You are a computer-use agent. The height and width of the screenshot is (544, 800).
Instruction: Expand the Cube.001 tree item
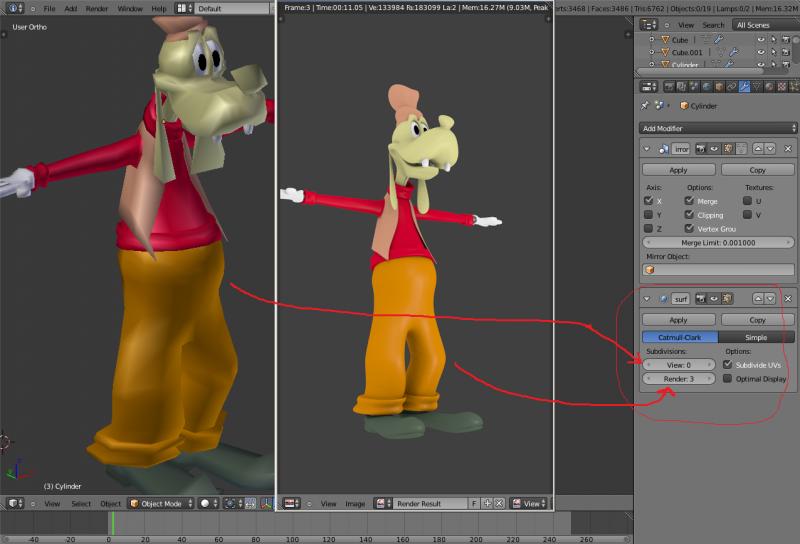652,52
